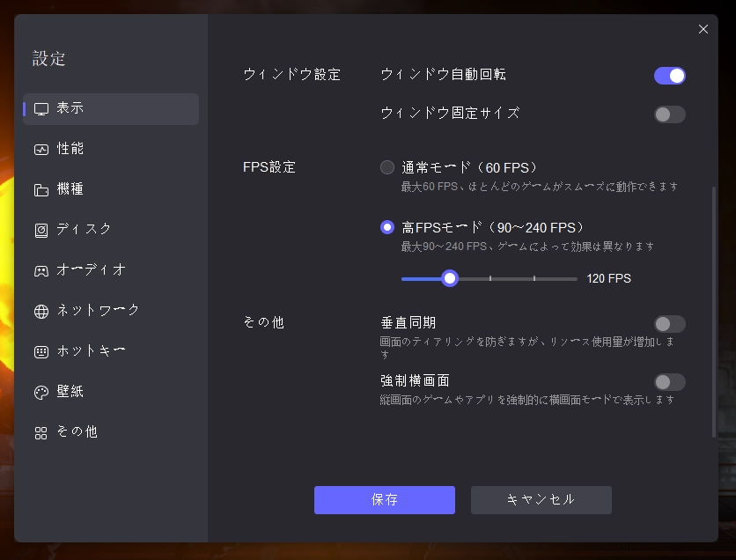Image resolution: width=736 pixels, height=560 pixels.
Task: Click the FPS slider handle
Action: click(x=450, y=278)
